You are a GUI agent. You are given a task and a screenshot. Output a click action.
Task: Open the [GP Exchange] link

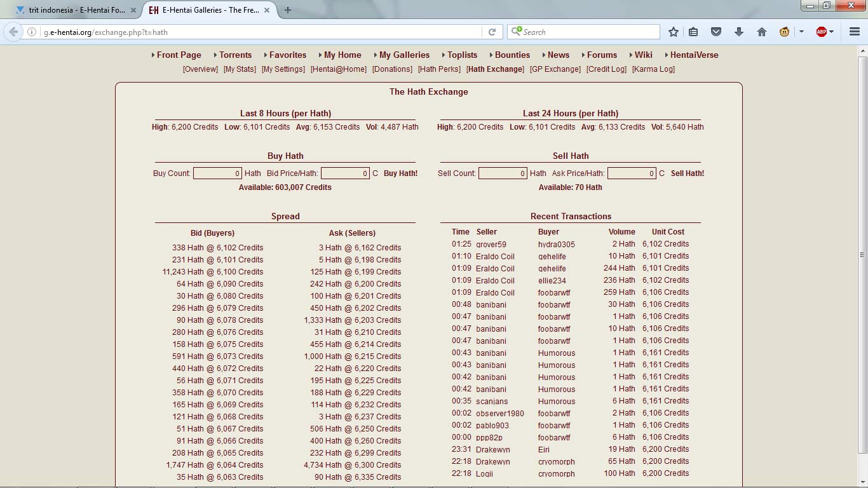(555, 69)
